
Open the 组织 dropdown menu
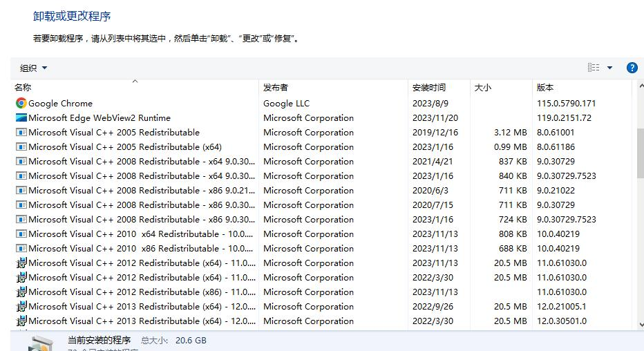click(x=33, y=68)
